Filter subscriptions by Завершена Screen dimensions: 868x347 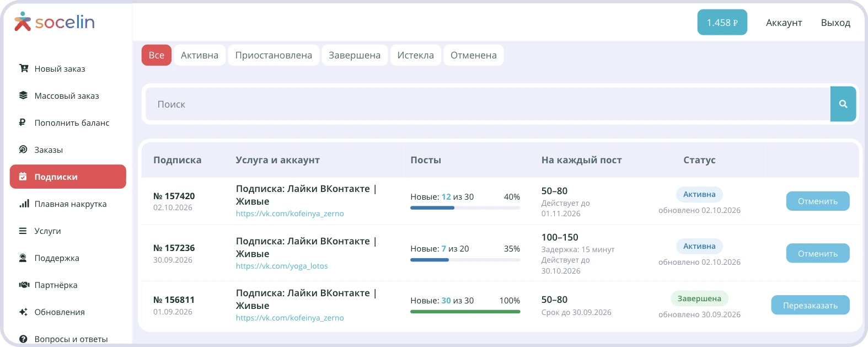(x=355, y=55)
